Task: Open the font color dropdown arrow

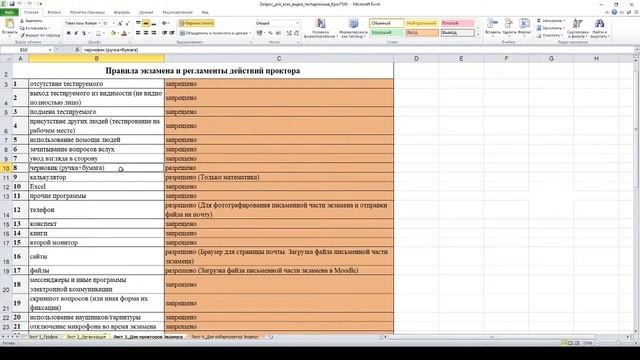Action: pyautogui.click(x=129, y=33)
